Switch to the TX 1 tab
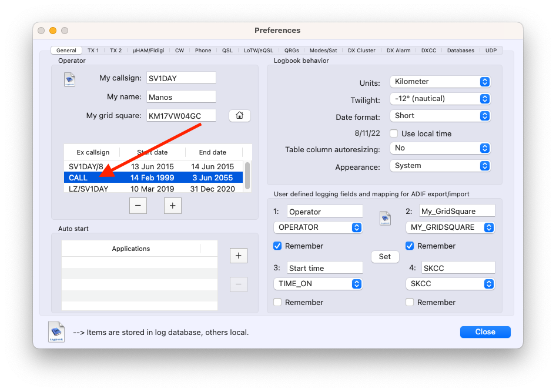Viewport: 556px width, 392px height. tap(93, 51)
